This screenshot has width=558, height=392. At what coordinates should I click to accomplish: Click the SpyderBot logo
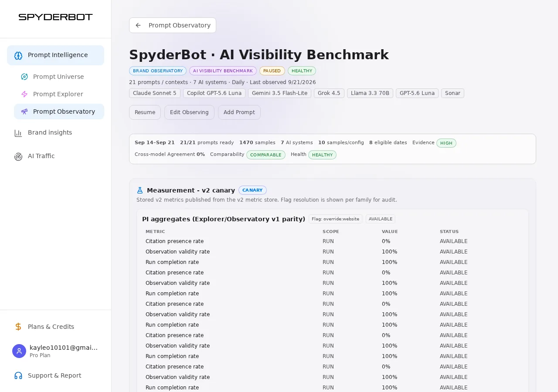tap(55, 17)
